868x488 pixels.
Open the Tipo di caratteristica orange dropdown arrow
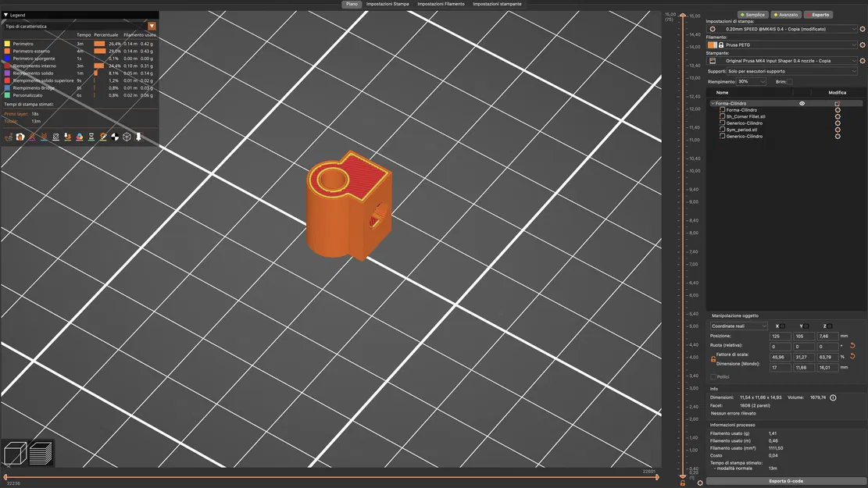tap(152, 26)
